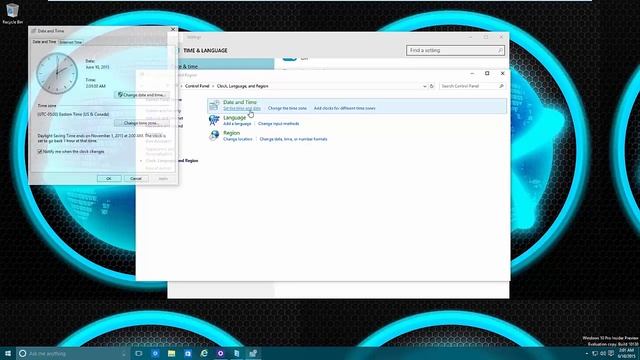Open the Language heading link
640x360 pixels.
pos(235,118)
